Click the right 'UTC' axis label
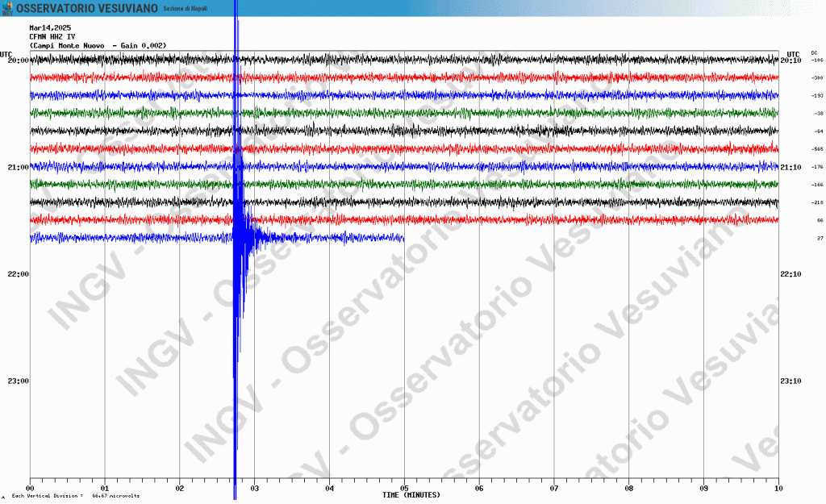 point(793,54)
